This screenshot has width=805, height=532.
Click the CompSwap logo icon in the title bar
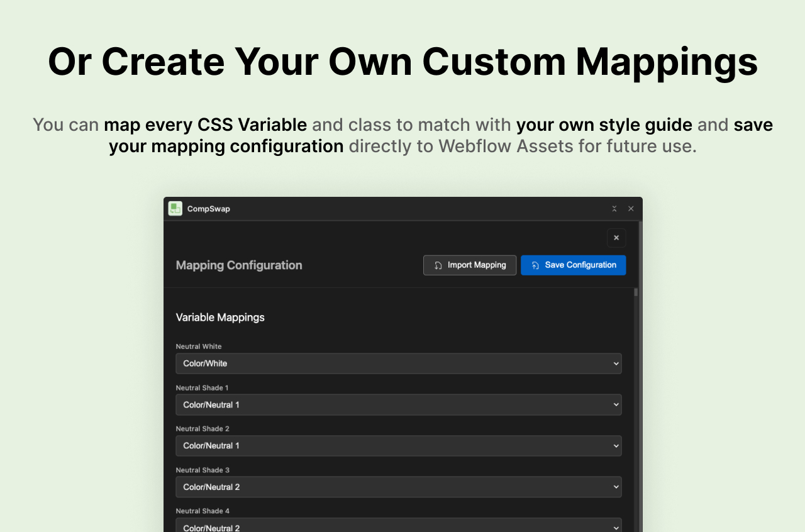pyautogui.click(x=175, y=208)
